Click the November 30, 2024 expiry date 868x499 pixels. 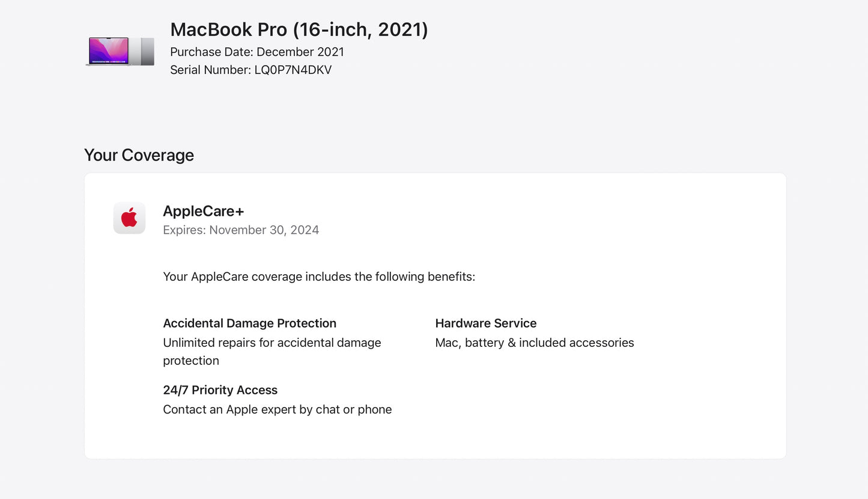264,230
